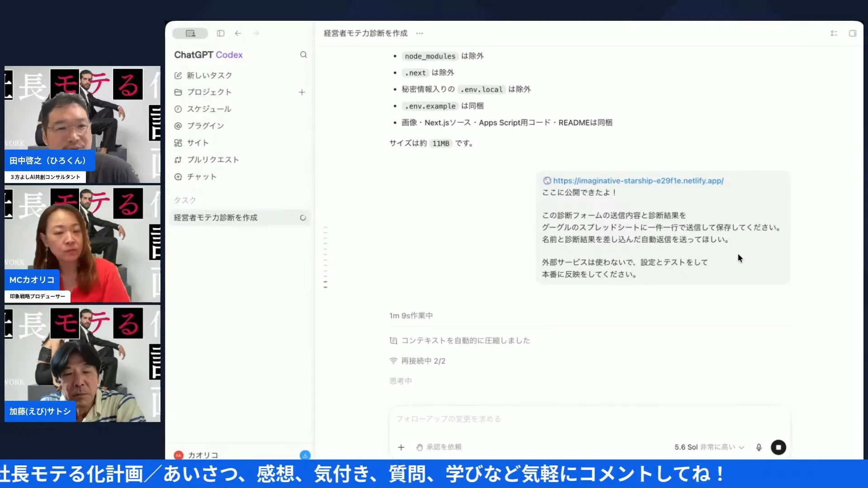The width and height of the screenshot is (868, 488).
Task: Toggle the sidebar panel icon
Action: pyautogui.click(x=221, y=33)
